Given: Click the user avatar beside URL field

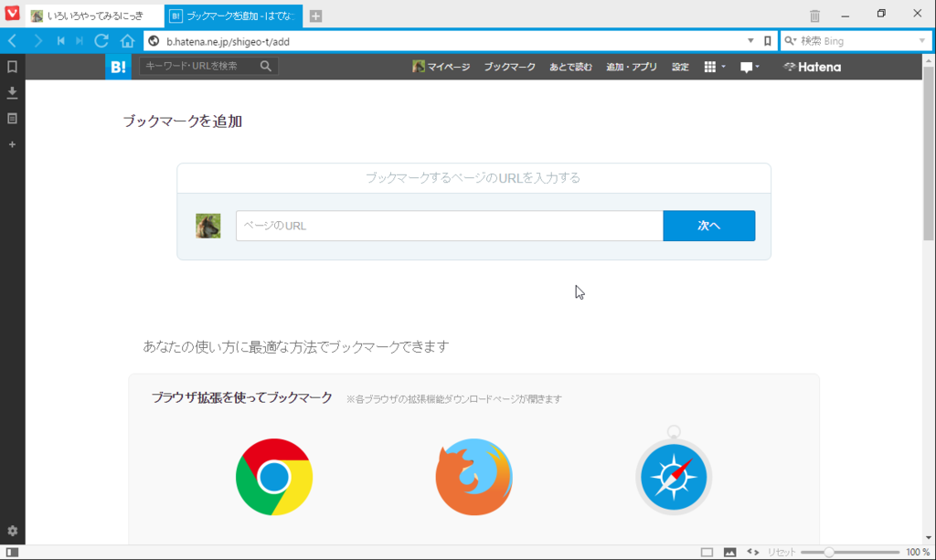Looking at the screenshot, I should (x=207, y=226).
